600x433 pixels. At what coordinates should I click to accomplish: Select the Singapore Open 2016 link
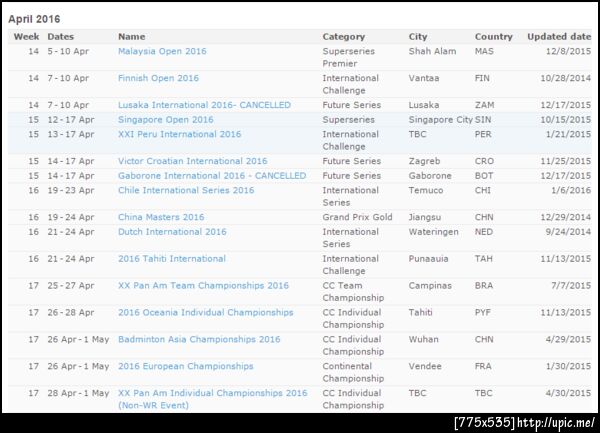coord(165,120)
